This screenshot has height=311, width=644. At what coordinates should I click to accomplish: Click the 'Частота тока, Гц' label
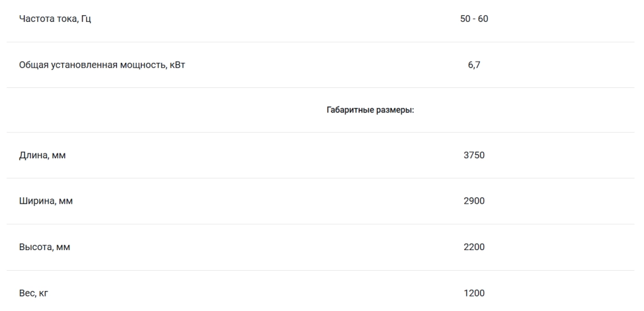coord(55,19)
